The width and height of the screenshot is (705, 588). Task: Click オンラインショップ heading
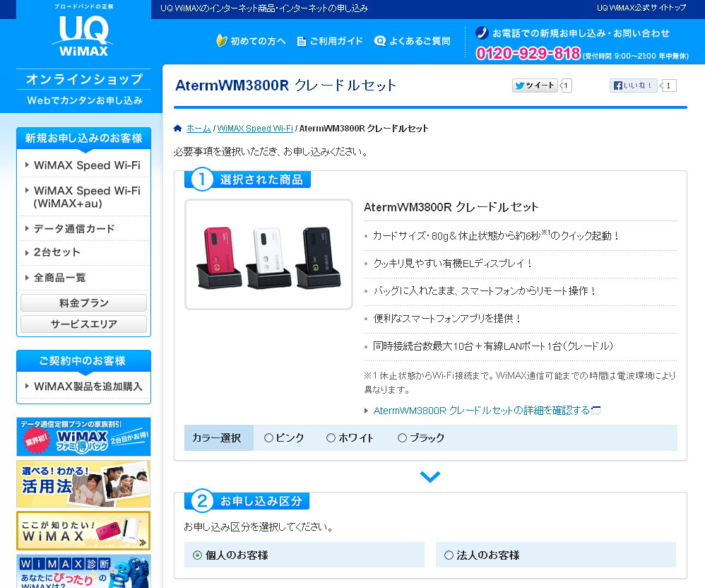84,79
